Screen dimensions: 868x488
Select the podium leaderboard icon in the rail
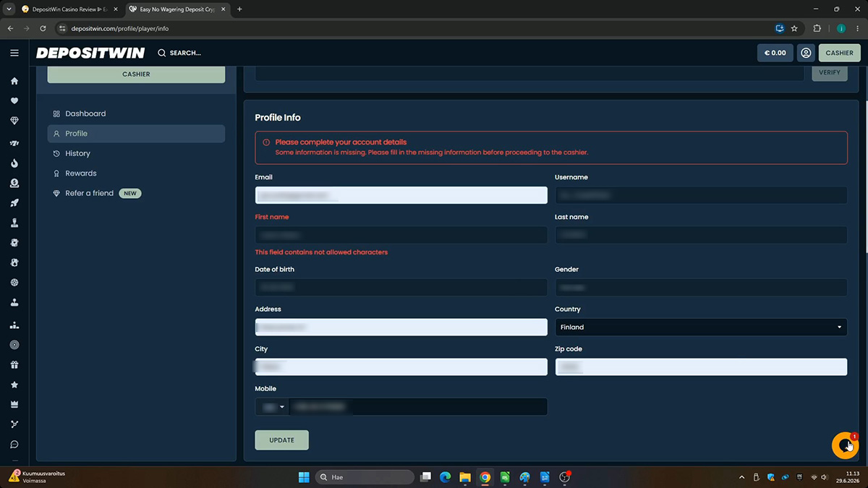tap(14, 325)
